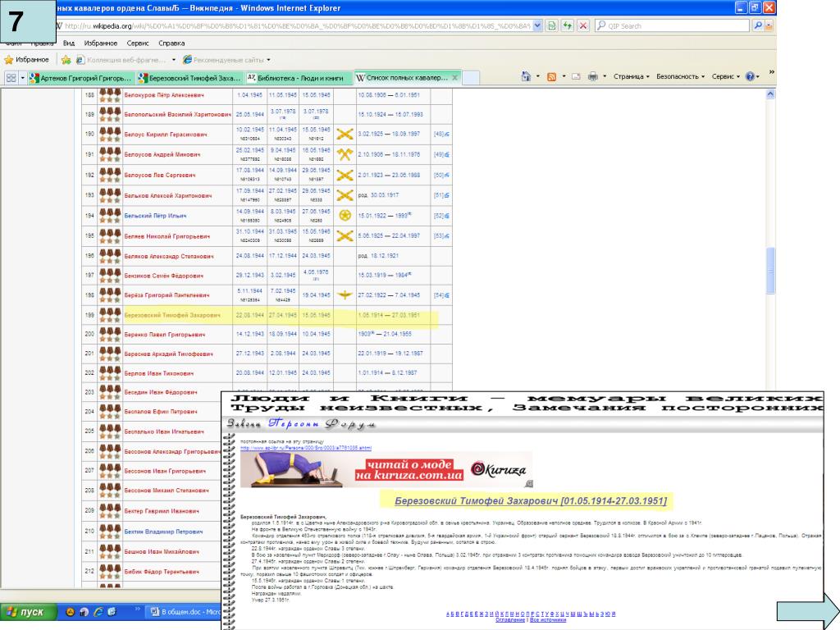Open the link Бельский Пётр Ильич
The width and height of the screenshot is (840, 630).
(x=155, y=216)
